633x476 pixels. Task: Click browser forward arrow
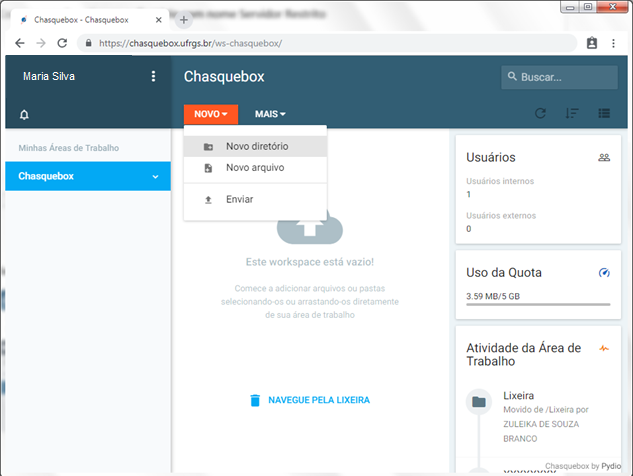[x=41, y=43]
